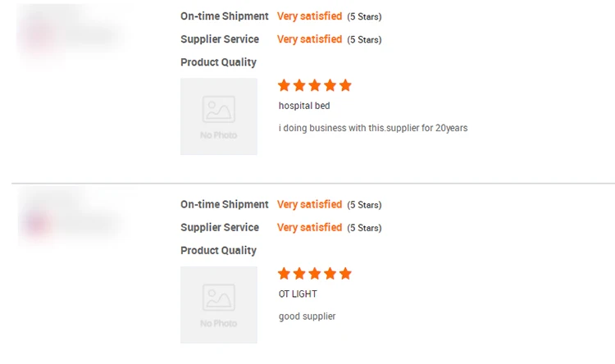Click first star of hospital bed rating
This screenshot has width=615, height=364.
pyautogui.click(x=285, y=85)
